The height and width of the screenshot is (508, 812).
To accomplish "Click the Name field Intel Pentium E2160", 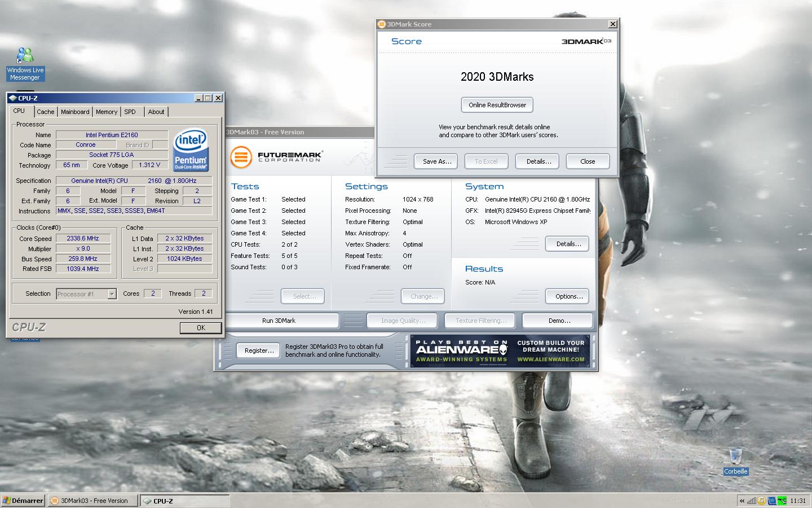I will (112, 135).
